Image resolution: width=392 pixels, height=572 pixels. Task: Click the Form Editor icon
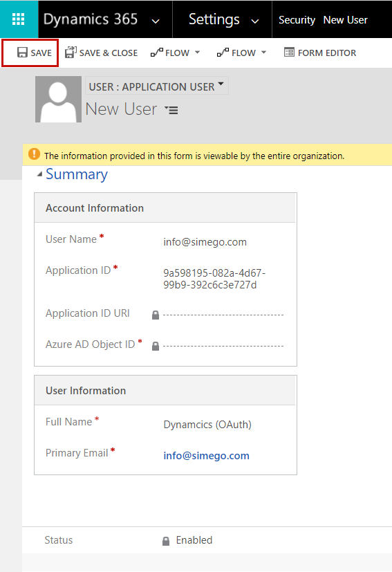pos(289,52)
